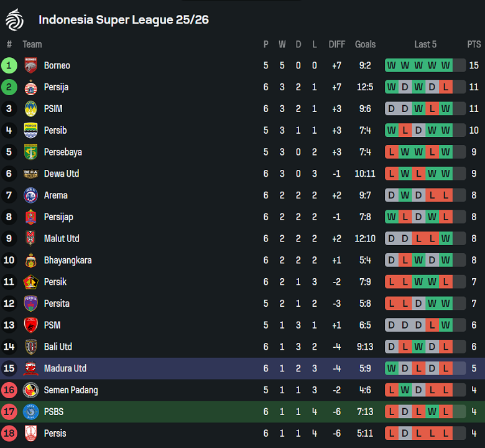Click the Persib club badge
The image size is (485, 448).
(30, 131)
